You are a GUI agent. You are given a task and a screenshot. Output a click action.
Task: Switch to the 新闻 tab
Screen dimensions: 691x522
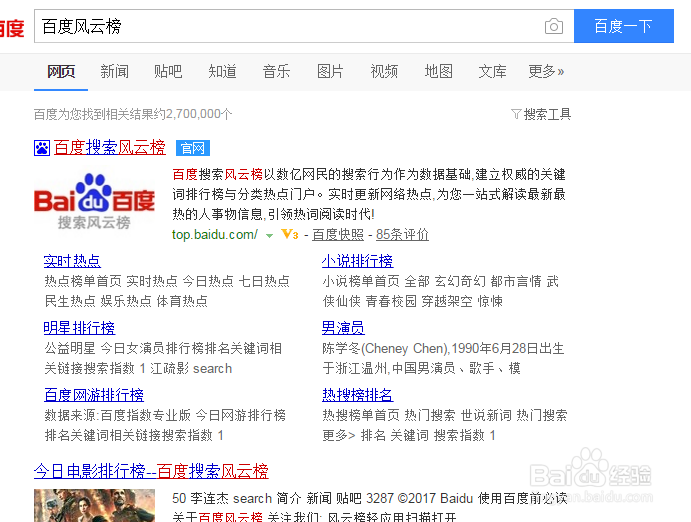[114, 71]
